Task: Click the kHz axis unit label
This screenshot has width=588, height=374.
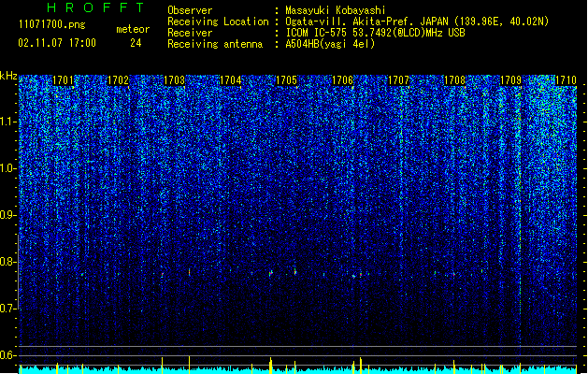Action: [x=8, y=76]
